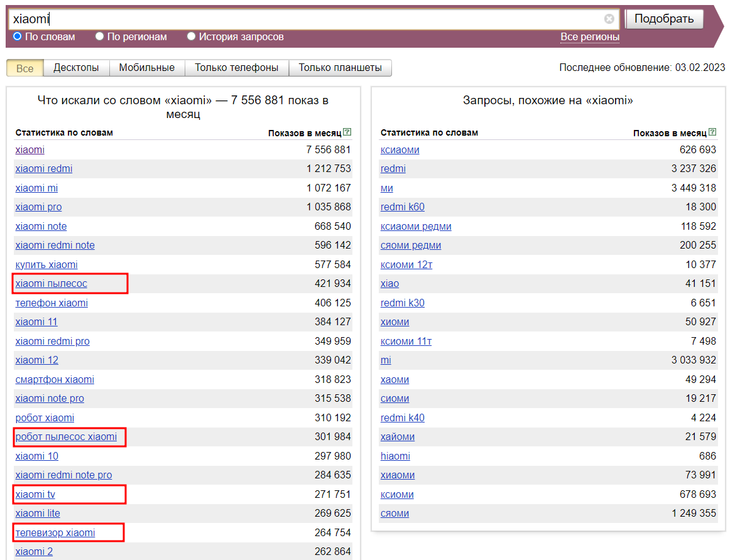Select the 'По словам' radio button
This screenshot has height=560, width=740.
pos(18,36)
